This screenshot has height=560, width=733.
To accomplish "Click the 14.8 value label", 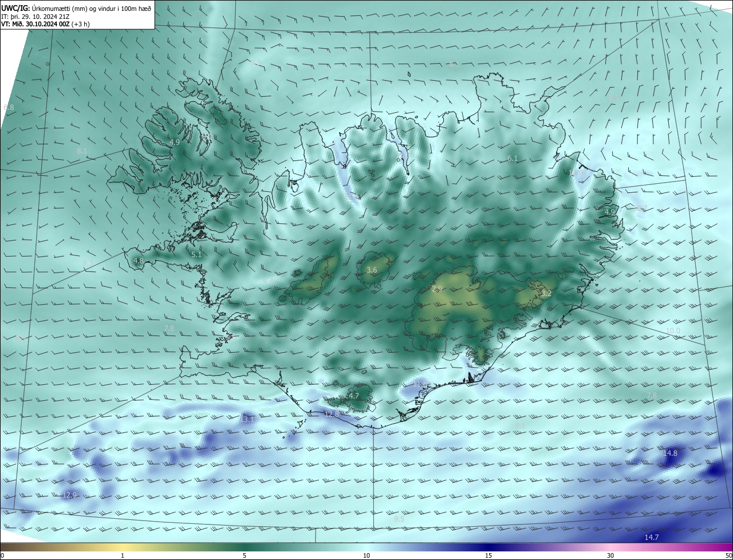I will tap(670, 453).
